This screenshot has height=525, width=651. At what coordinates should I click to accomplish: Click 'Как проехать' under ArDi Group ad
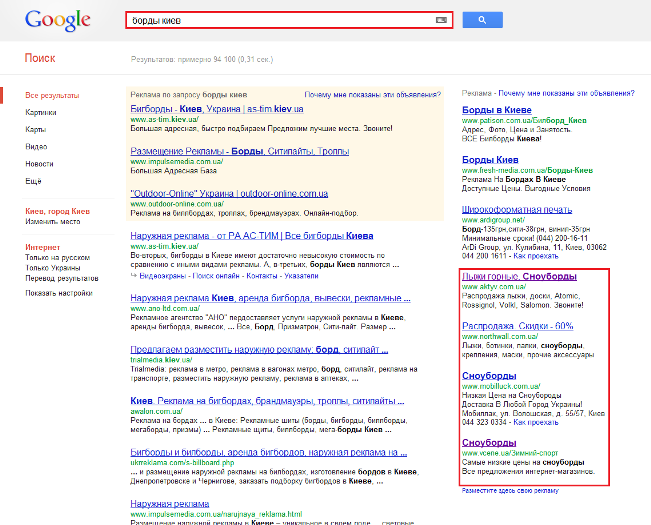pos(536,256)
